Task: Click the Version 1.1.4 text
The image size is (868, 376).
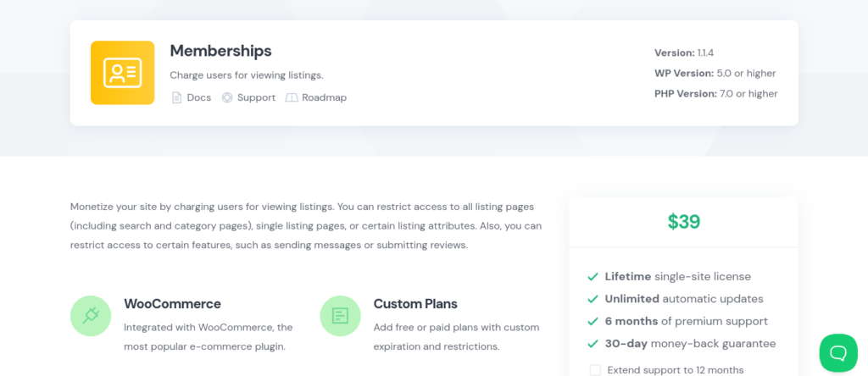Action: tap(684, 53)
